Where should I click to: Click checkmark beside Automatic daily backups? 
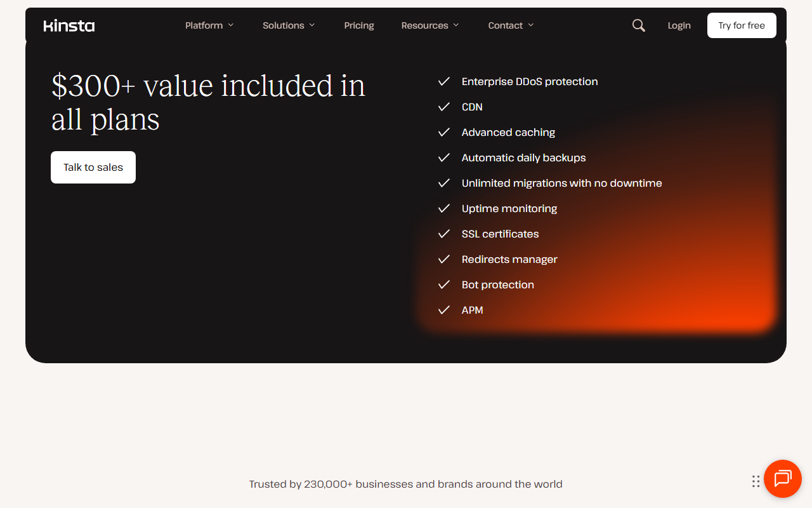444,157
